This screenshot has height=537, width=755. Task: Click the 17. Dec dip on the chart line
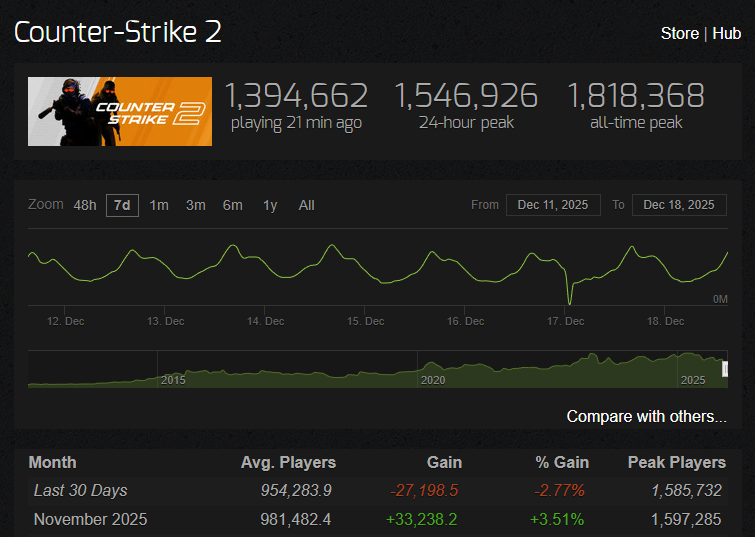(x=570, y=303)
